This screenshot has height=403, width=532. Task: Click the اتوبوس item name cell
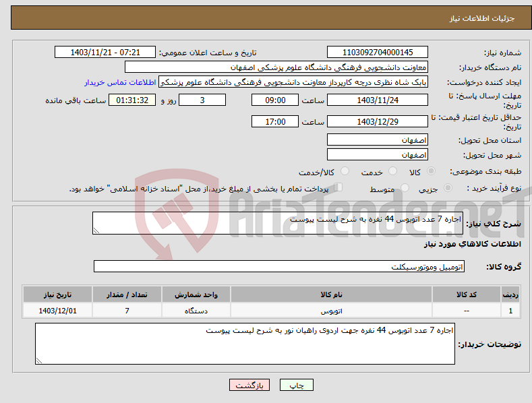(331, 311)
